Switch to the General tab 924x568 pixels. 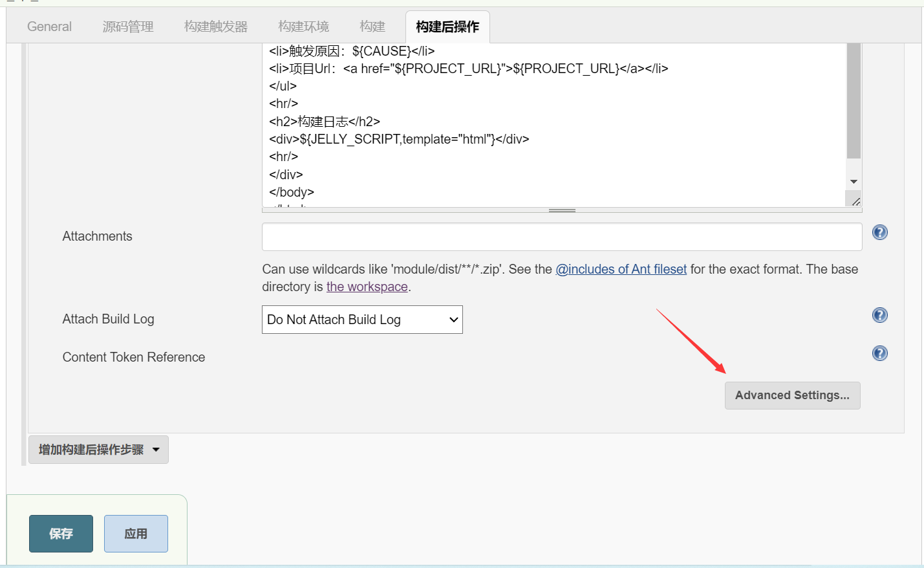[49, 27]
